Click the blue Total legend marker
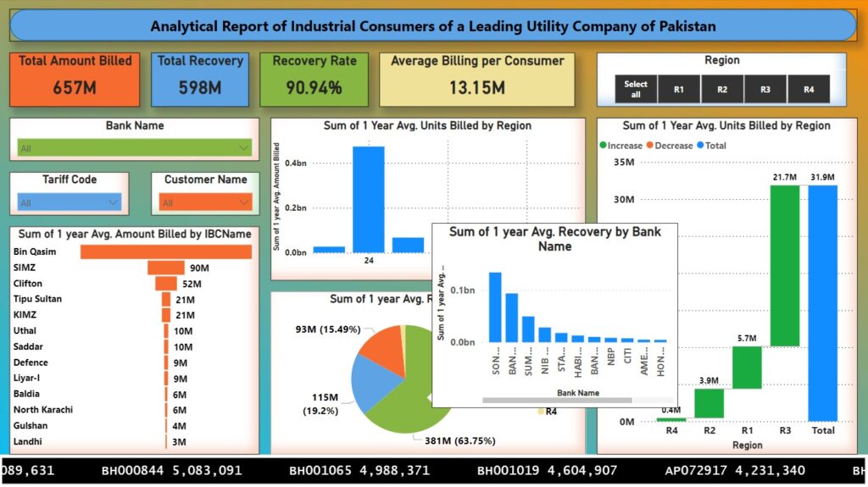The width and height of the screenshot is (868, 487). point(700,146)
